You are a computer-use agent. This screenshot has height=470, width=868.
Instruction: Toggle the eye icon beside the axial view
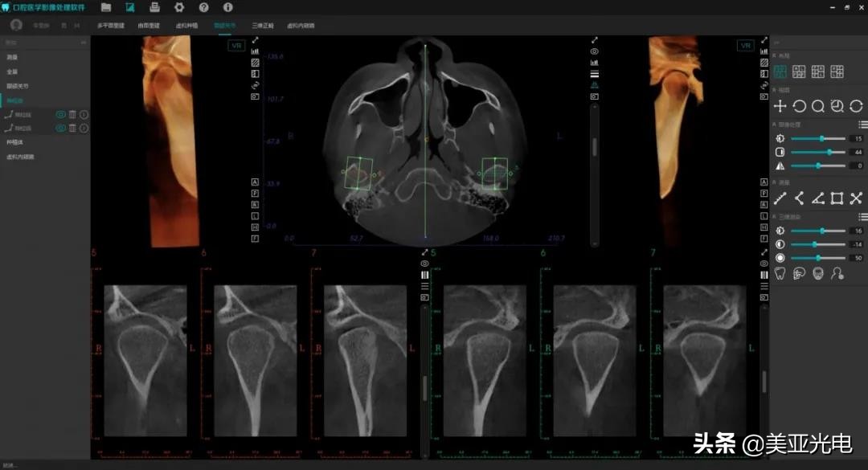(595, 51)
